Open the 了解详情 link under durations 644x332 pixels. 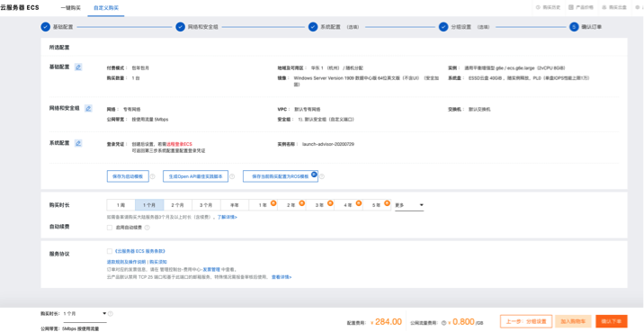pyautogui.click(x=228, y=217)
